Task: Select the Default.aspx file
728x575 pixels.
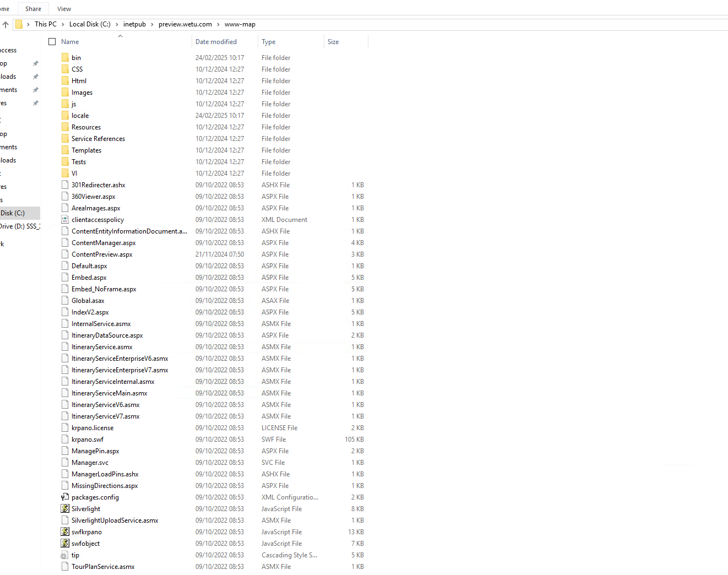Action: click(89, 265)
